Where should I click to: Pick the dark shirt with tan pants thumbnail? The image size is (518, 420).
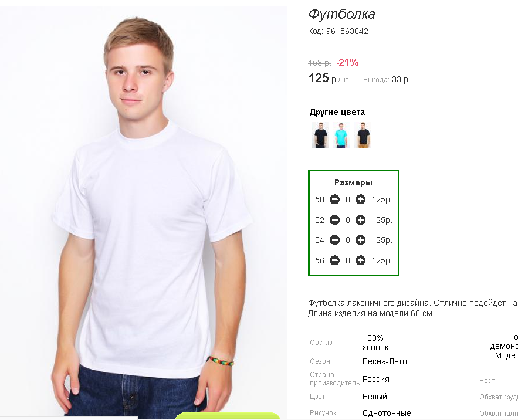363,135
